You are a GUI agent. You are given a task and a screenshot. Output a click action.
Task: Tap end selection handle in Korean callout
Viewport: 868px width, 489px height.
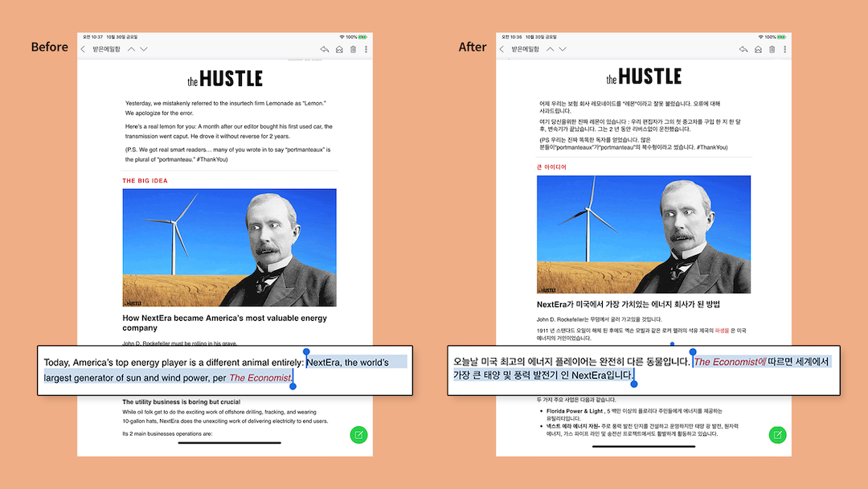(634, 383)
